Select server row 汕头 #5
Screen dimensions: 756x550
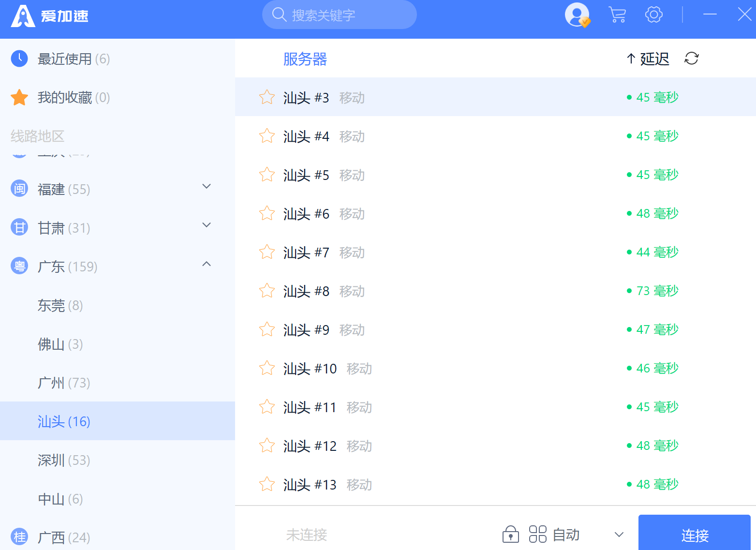click(495, 175)
